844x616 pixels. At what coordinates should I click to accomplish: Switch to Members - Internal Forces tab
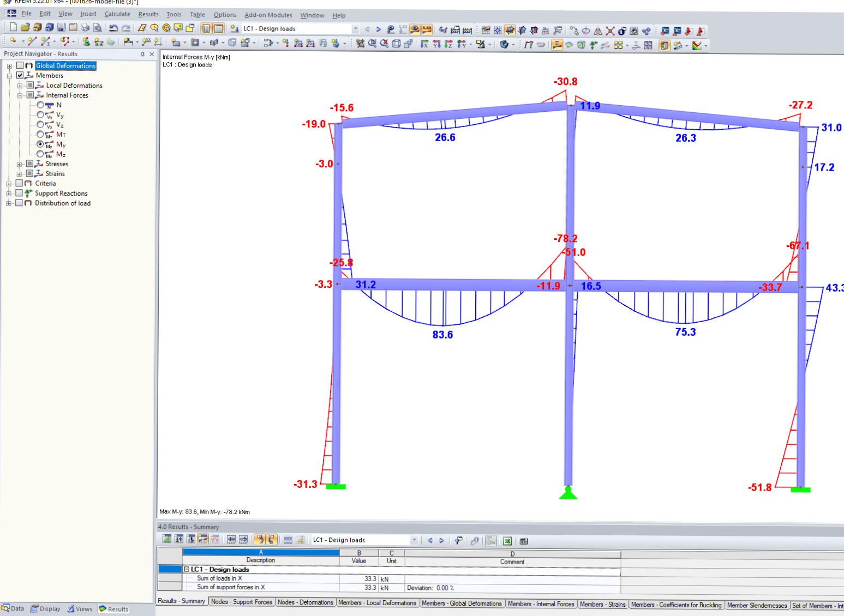pos(541,604)
